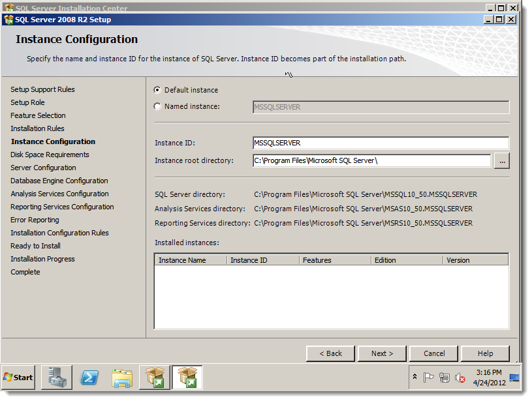Click the network tray icon

click(444, 378)
